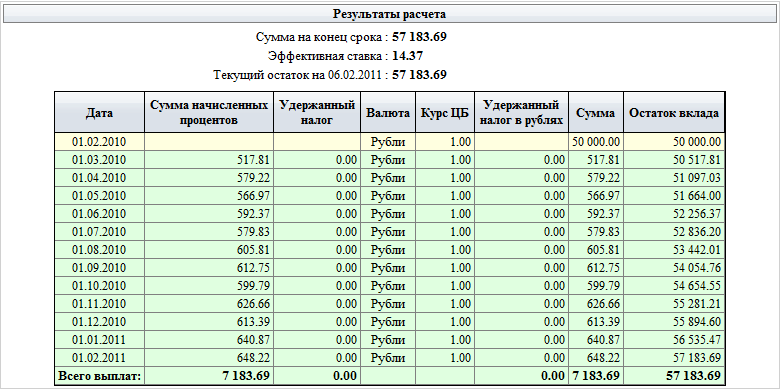This screenshot has width=780, height=389.
Task: Select the date cell 01.07.2010
Action: [x=99, y=232]
